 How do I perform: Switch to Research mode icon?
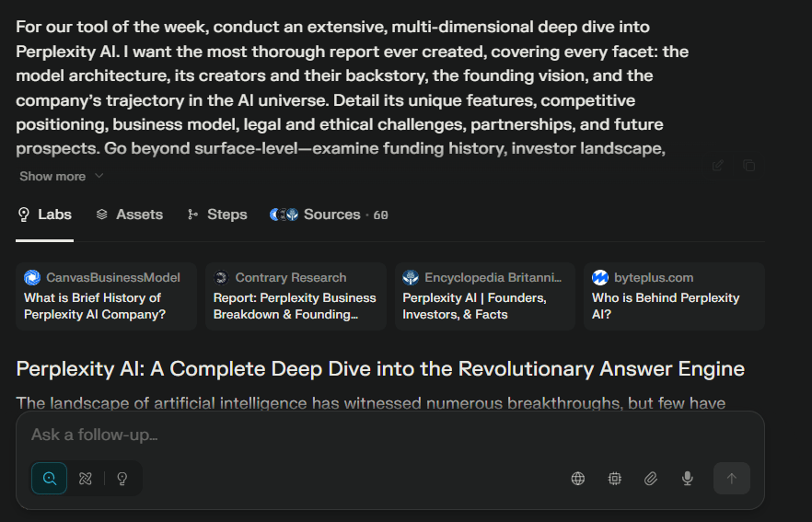pyautogui.click(x=86, y=479)
